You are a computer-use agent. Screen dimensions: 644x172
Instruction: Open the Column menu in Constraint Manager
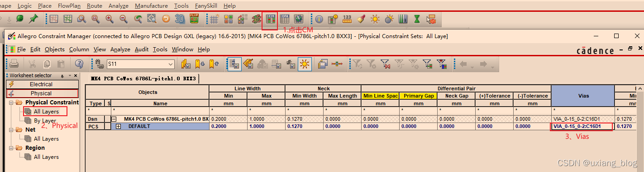[79, 49]
